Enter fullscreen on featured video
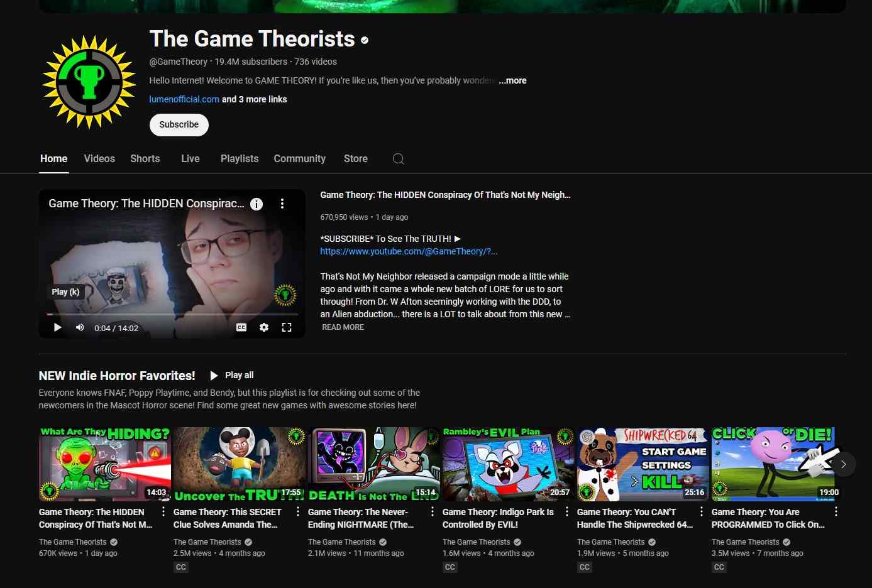The width and height of the screenshot is (872, 588). pyautogui.click(x=287, y=327)
